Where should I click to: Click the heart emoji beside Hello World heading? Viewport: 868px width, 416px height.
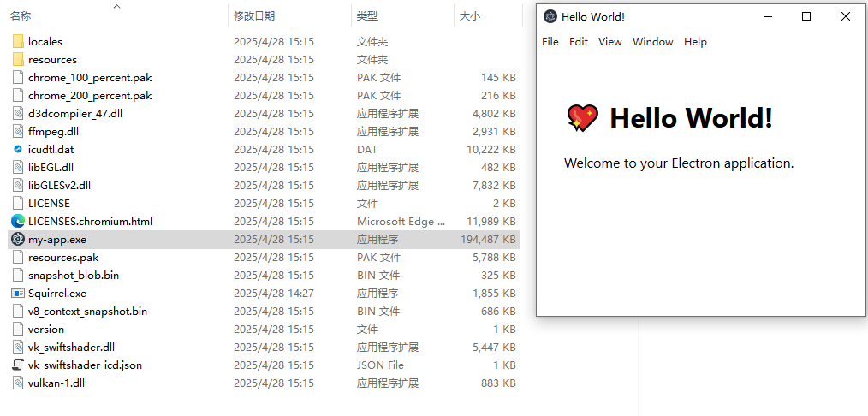583,118
